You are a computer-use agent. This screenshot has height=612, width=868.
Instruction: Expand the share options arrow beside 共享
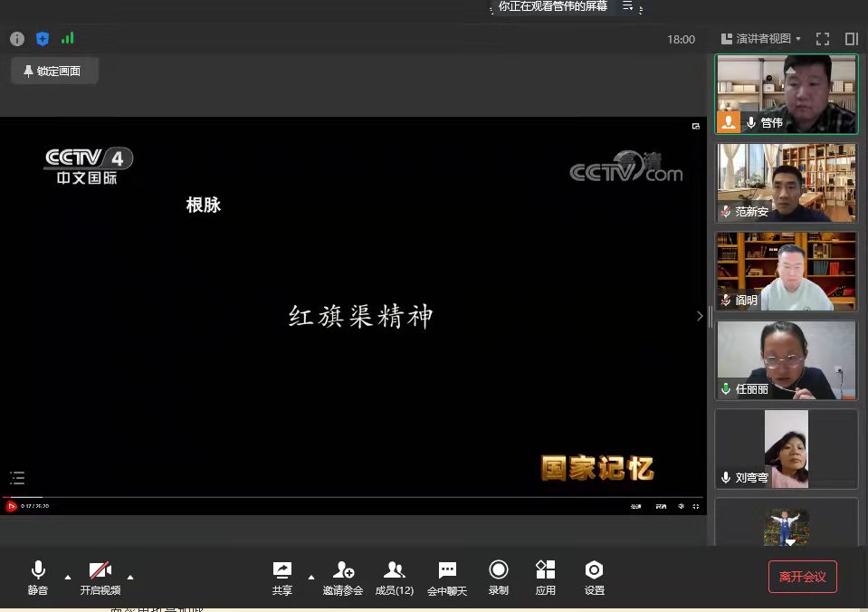(311, 577)
